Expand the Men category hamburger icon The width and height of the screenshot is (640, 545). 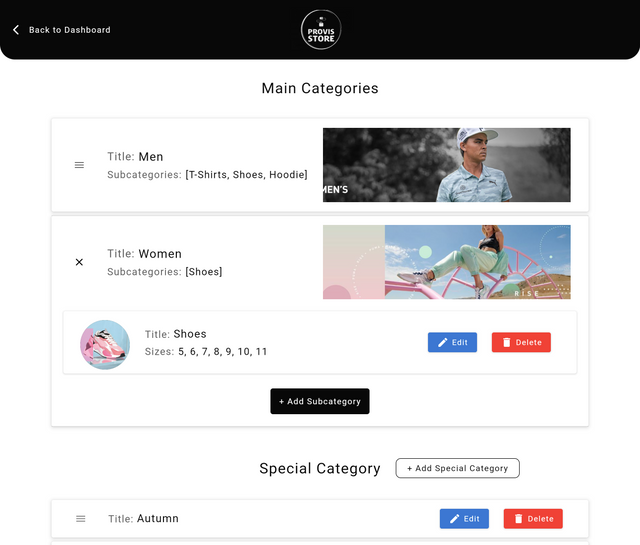[x=79, y=165]
